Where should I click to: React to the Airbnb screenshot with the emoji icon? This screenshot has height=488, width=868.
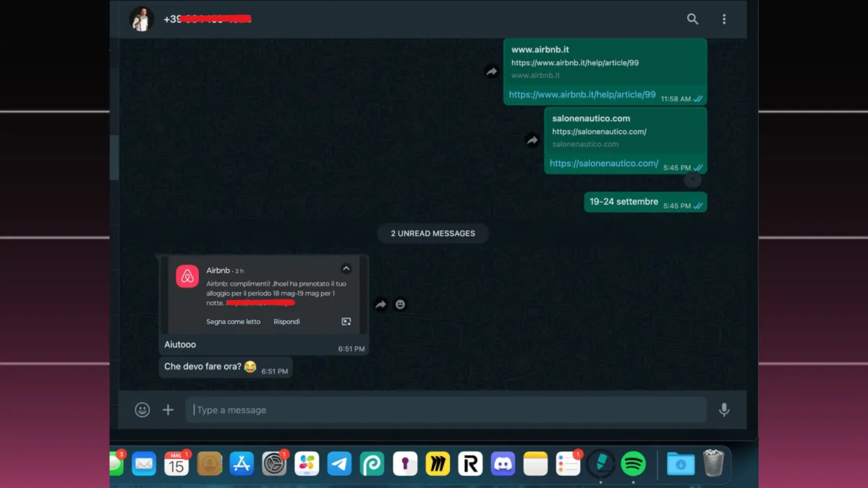point(400,305)
